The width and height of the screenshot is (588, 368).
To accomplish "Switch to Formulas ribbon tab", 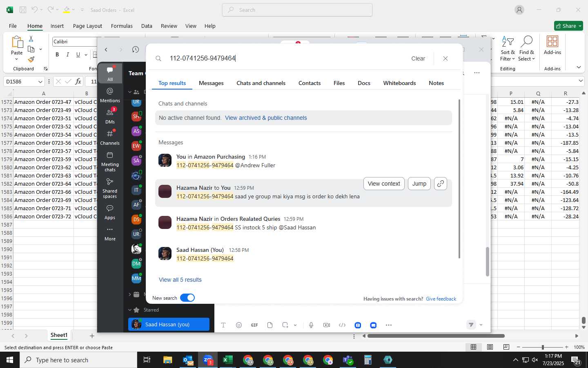I will point(122,26).
